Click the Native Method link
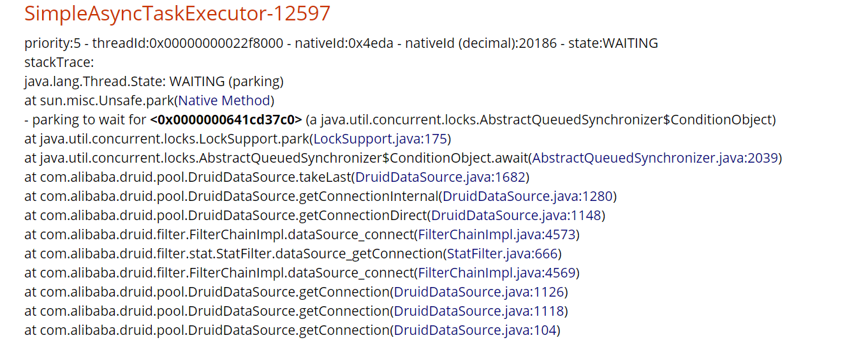 224,101
